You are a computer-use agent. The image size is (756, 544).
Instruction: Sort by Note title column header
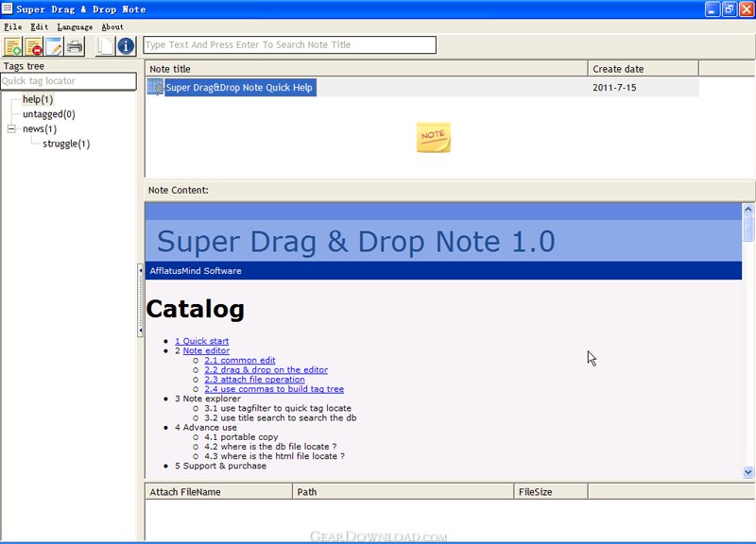pos(367,69)
